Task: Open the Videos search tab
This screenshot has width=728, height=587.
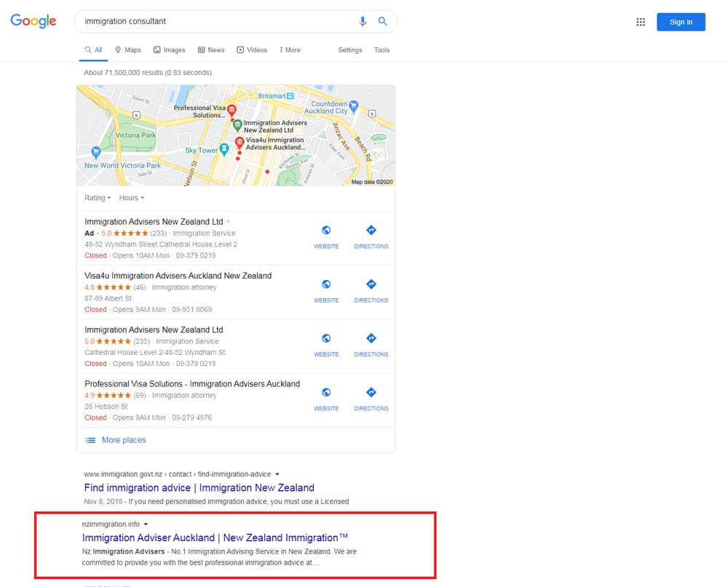Action: click(x=252, y=50)
